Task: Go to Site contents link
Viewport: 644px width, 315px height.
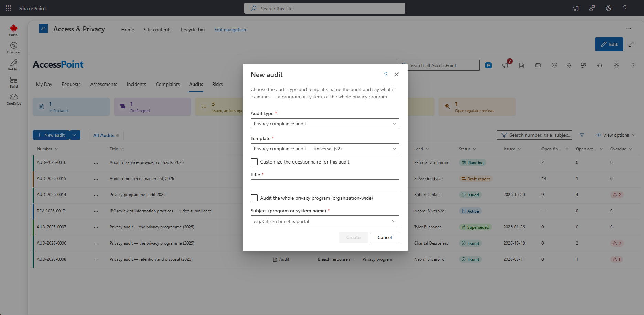Action: (158, 30)
